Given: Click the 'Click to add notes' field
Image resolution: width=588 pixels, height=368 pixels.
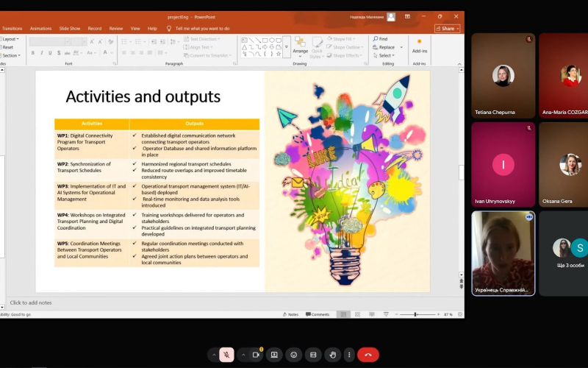Looking at the screenshot, I should (232, 302).
